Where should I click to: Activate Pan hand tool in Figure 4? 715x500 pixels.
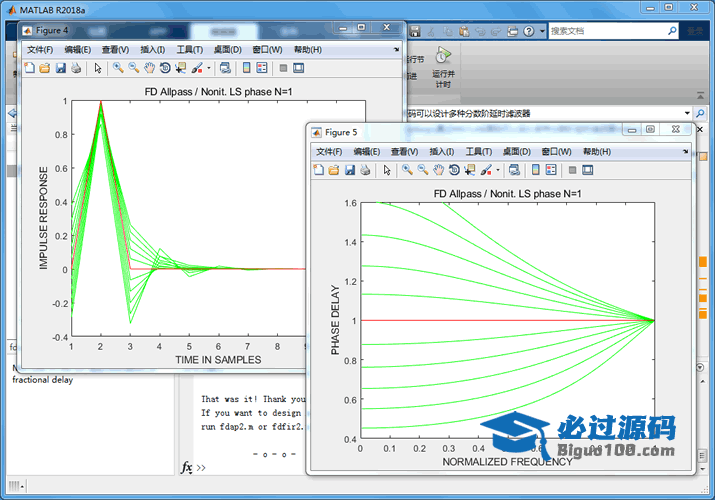tap(150, 68)
